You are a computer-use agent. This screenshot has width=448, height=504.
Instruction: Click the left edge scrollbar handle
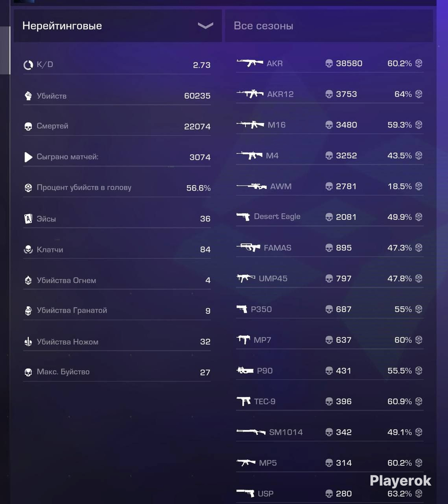pyautogui.click(x=5, y=50)
